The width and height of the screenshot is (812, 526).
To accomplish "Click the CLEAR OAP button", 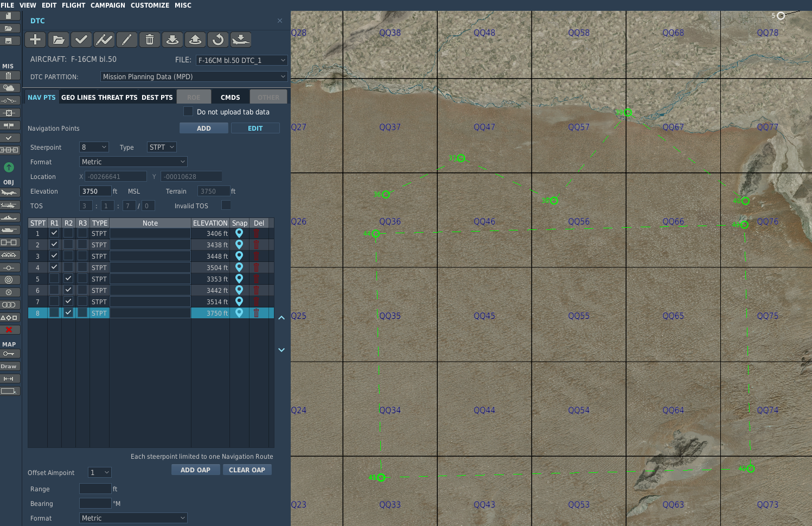I will click(247, 470).
